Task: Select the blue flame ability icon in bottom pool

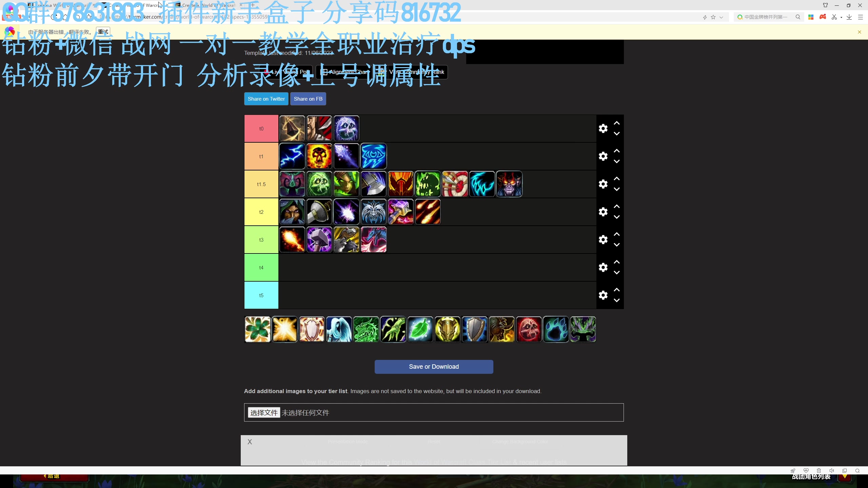Action: tap(556, 329)
